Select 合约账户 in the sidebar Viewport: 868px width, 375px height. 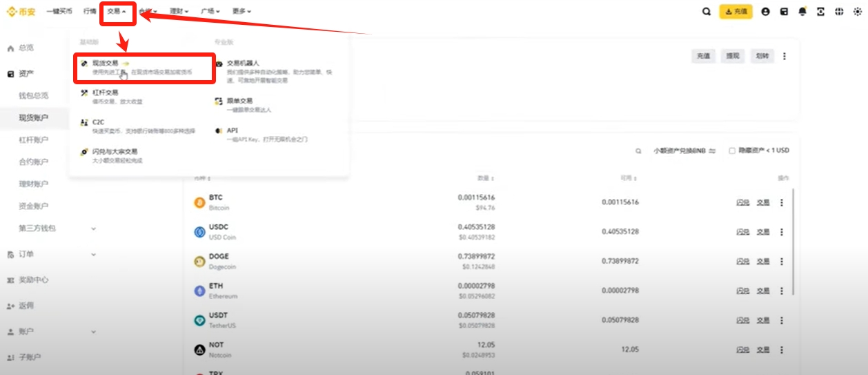(34, 162)
